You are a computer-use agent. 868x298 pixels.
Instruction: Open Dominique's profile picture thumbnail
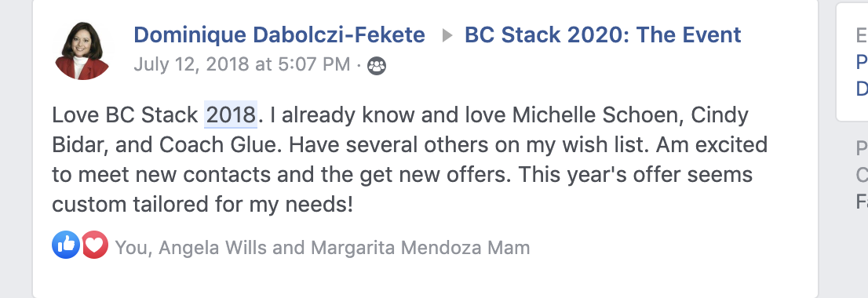coord(82,51)
